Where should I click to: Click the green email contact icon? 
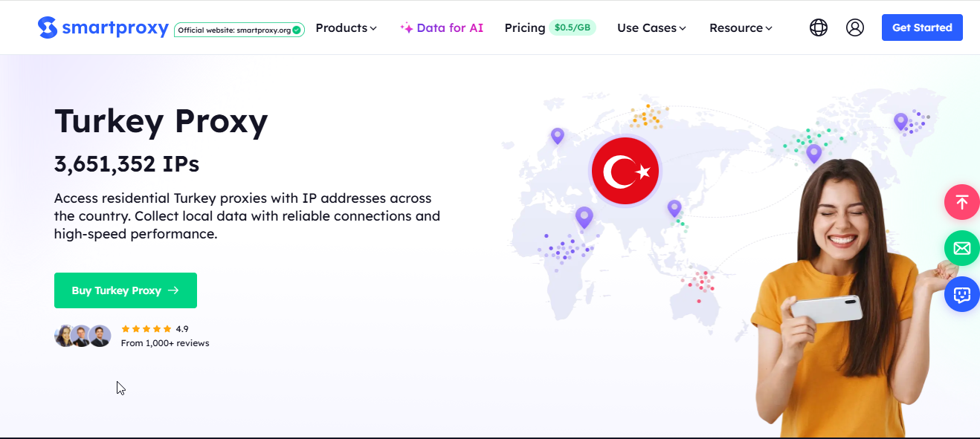click(x=962, y=248)
